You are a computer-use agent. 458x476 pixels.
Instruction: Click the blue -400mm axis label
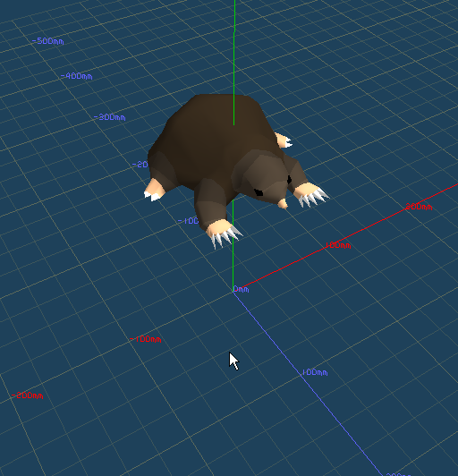click(76, 76)
